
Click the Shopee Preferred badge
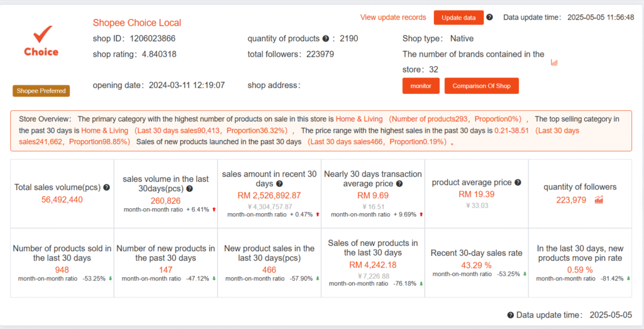click(41, 91)
